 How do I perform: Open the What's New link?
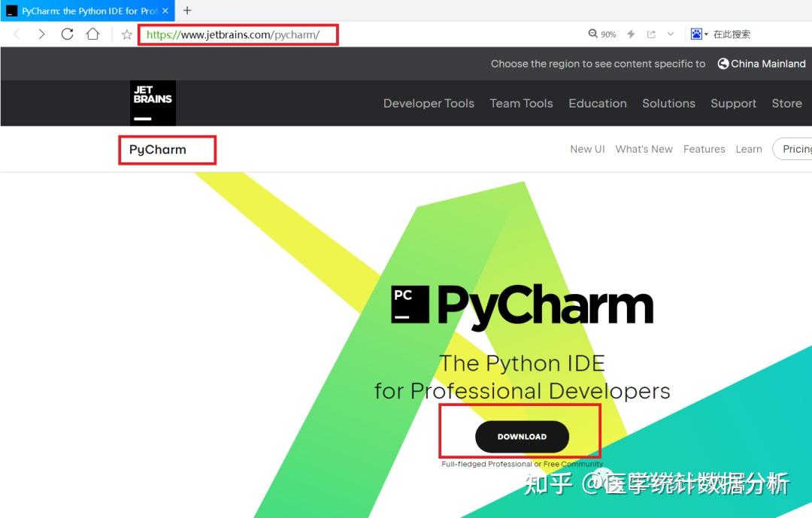click(644, 149)
